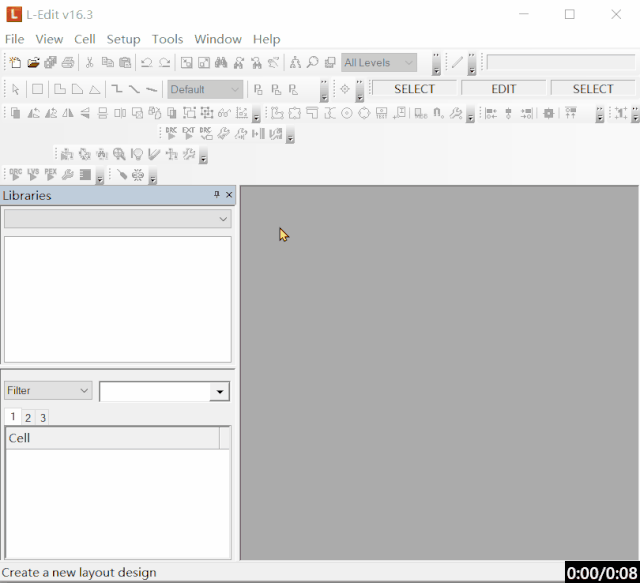Switch to tab 2 in Libraries
640x583 pixels.
tap(28, 417)
